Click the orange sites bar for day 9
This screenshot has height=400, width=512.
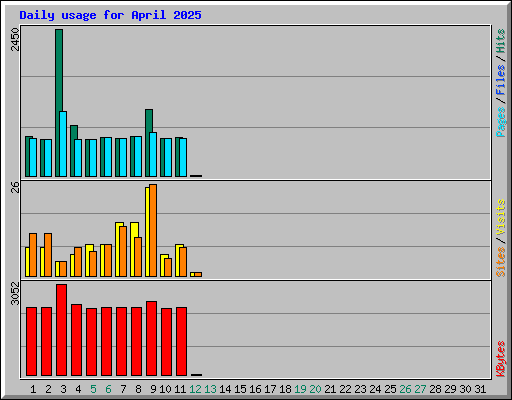click(153, 230)
